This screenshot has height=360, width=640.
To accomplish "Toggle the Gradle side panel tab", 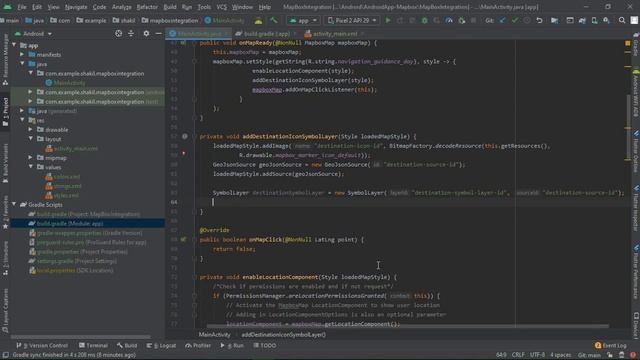I will point(636,45).
